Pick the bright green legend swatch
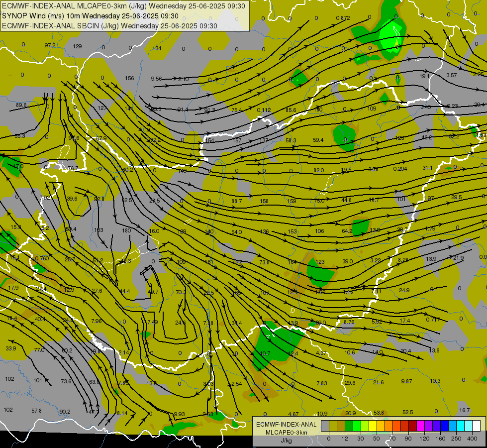 click(357, 426)
